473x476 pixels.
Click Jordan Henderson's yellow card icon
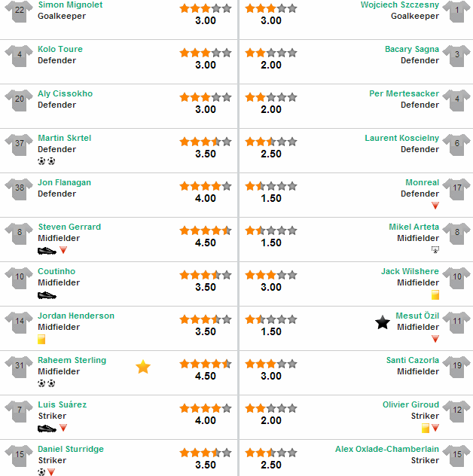[x=41, y=339]
